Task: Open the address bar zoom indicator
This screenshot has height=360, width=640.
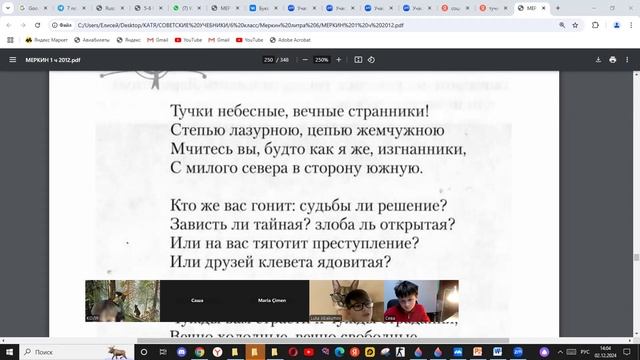Action: 562,25
